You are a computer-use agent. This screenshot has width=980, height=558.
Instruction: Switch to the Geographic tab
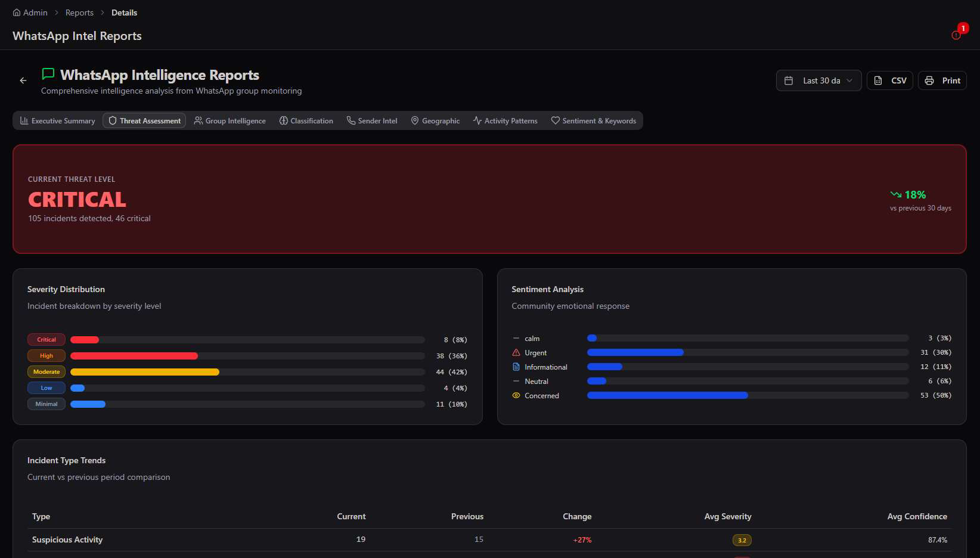click(436, 120)
